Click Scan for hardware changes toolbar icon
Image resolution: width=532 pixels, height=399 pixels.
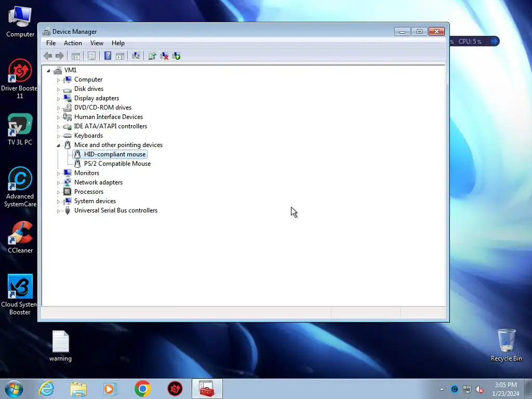click(x=136, y=56)
